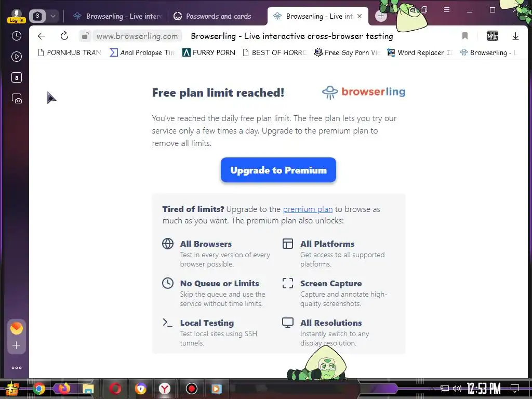The width and height of the screenshot is (532, 399).
Task: Open the Start menu on taskbar
Action: 12,389
